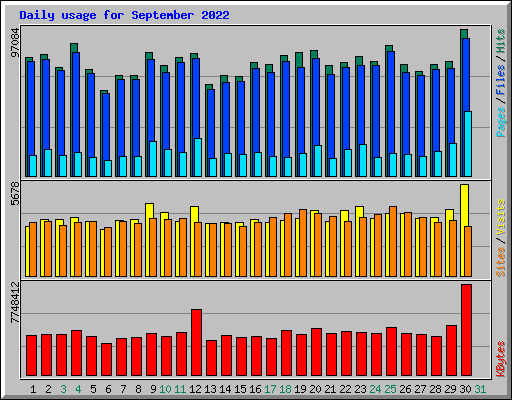The image size is (512, 400).
Task: Click the day 12 axis label
Action: 195,389
